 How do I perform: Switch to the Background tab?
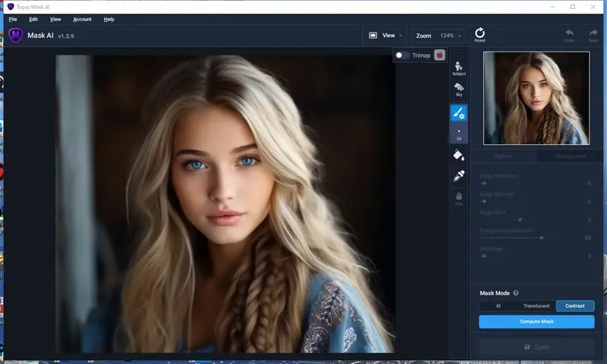[x=570, y=156]
